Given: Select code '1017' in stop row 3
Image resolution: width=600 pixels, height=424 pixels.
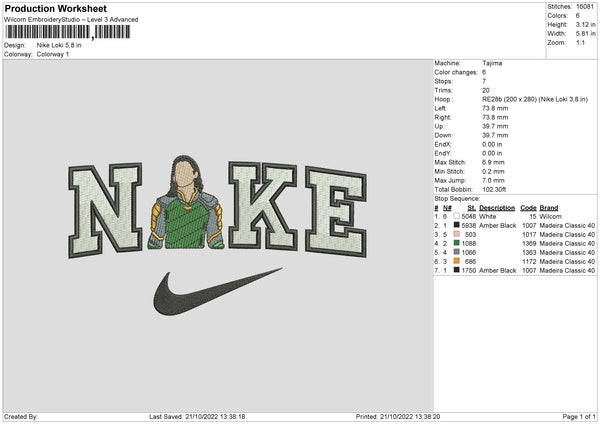Looking at the screenshot, I should (x=529, y=235).
